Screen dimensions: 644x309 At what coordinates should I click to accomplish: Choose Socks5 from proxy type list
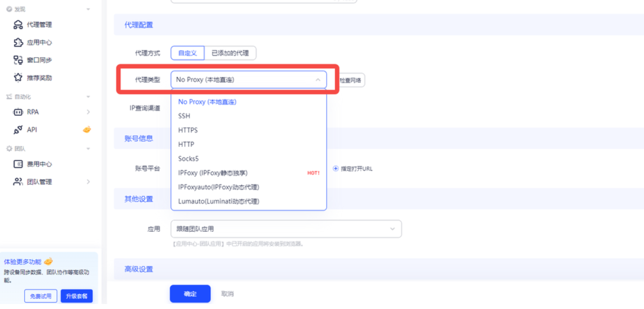coord(188,159)
